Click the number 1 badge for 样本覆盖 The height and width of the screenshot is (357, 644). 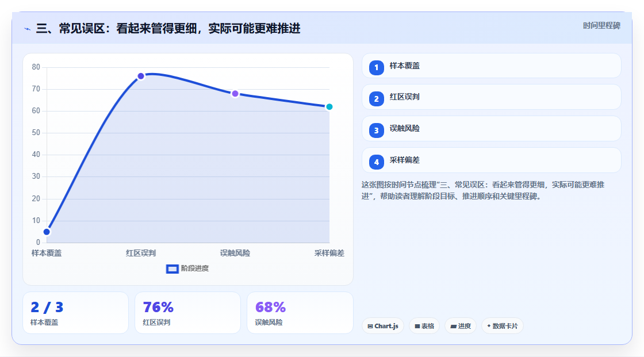click(376, 67)
